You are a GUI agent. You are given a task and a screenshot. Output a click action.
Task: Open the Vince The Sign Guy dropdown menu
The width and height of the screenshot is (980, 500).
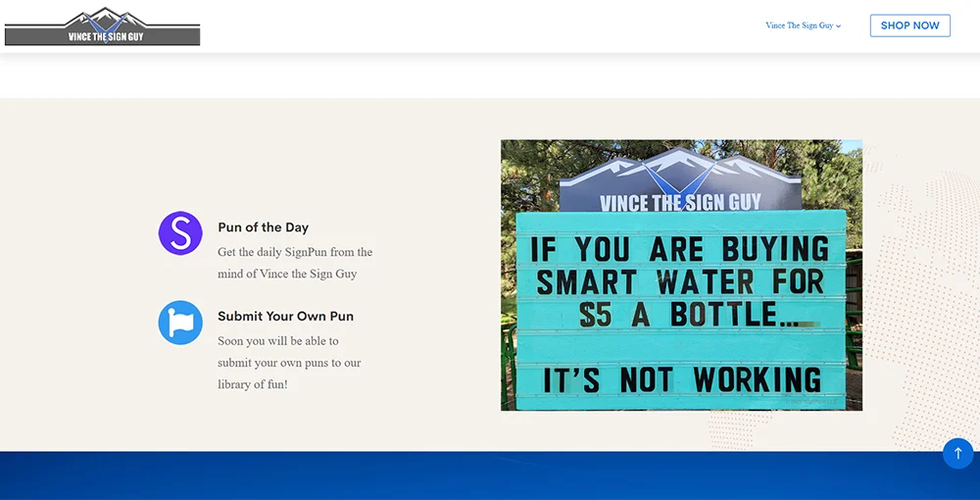(x=804, y=25)
